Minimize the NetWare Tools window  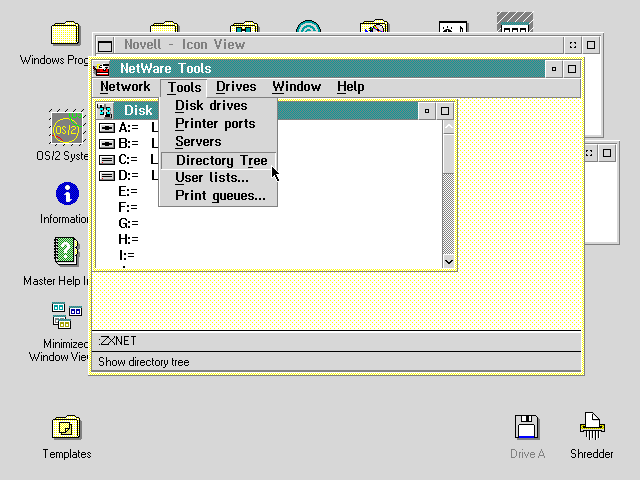(554, 69)
